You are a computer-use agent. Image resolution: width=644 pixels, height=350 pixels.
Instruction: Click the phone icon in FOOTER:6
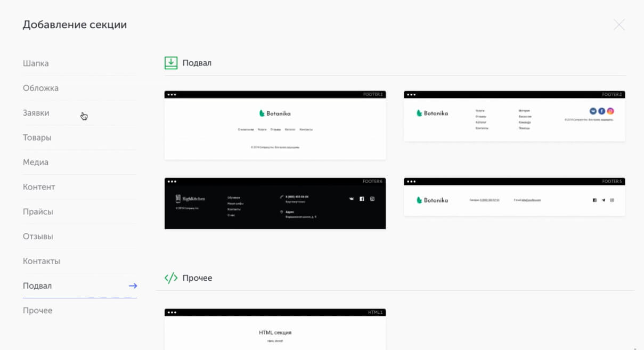(282, 197)
